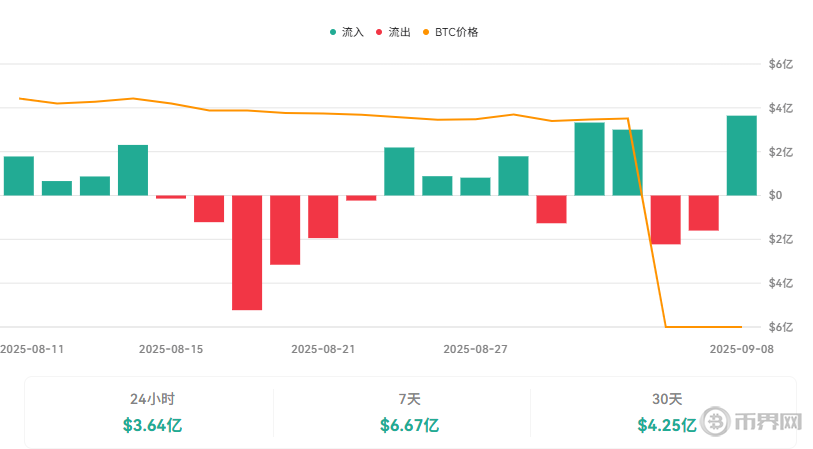
Task: Click the $3.64亿 net flow value
Action: coord(152,425)
